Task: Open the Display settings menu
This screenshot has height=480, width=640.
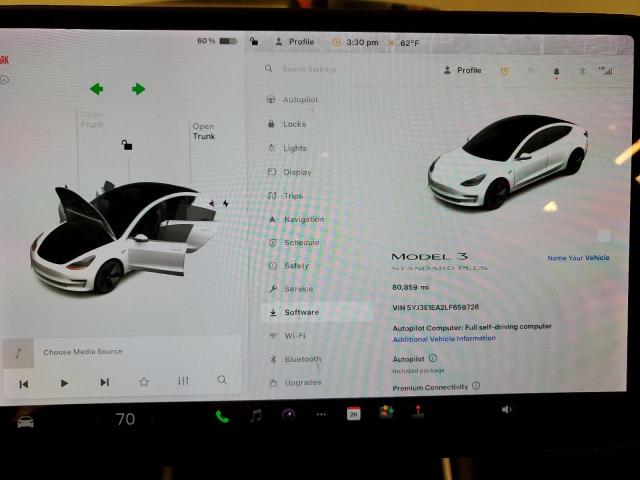Action: [289, 172]
